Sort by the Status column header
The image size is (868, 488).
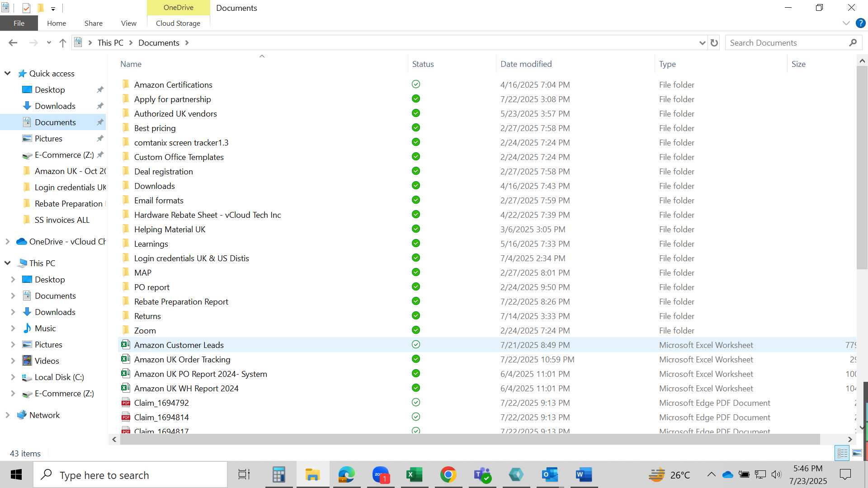pos(452,64)
